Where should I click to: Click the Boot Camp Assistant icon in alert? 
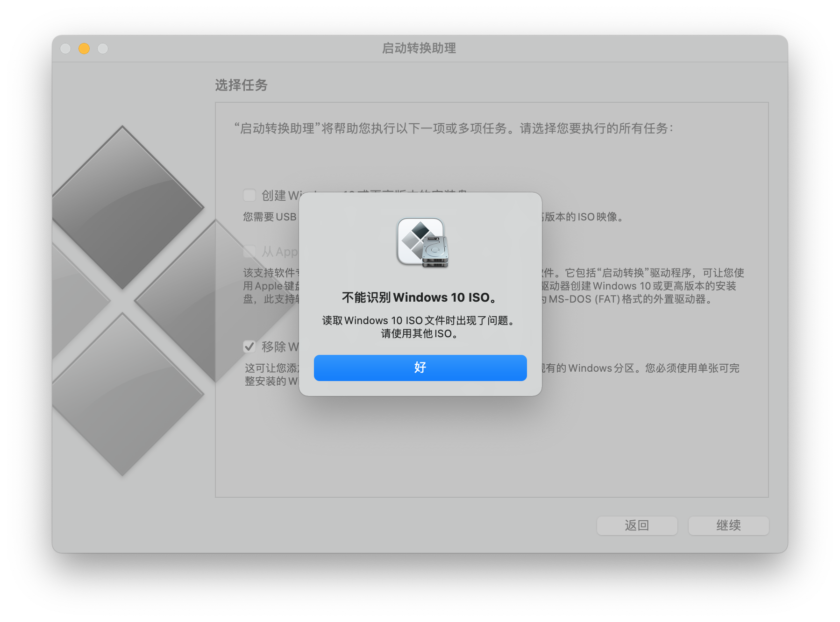pos(422,243)
